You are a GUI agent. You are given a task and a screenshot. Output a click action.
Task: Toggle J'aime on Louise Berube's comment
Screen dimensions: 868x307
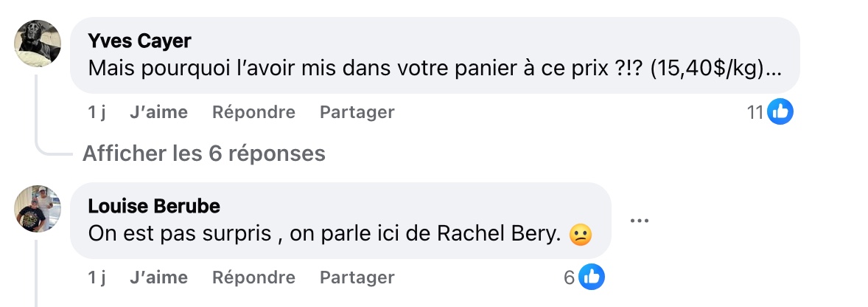[158, 277]
